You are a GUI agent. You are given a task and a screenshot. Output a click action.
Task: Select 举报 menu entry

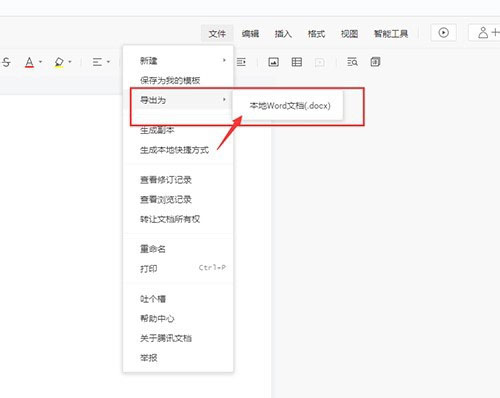click(178, 358)
